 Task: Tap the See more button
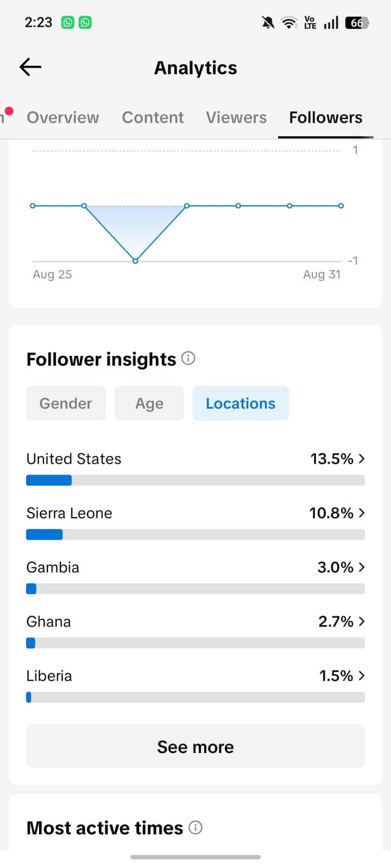pyautogui.click(x=195, y=746)
